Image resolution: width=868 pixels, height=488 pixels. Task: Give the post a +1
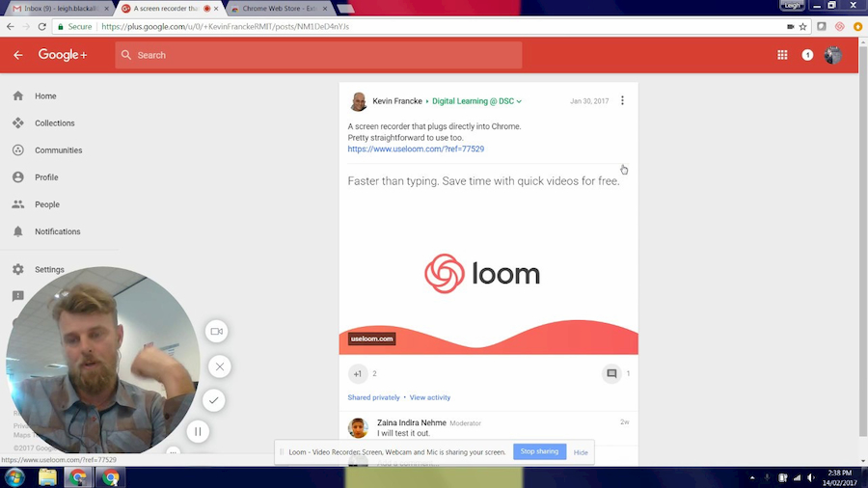358,374
